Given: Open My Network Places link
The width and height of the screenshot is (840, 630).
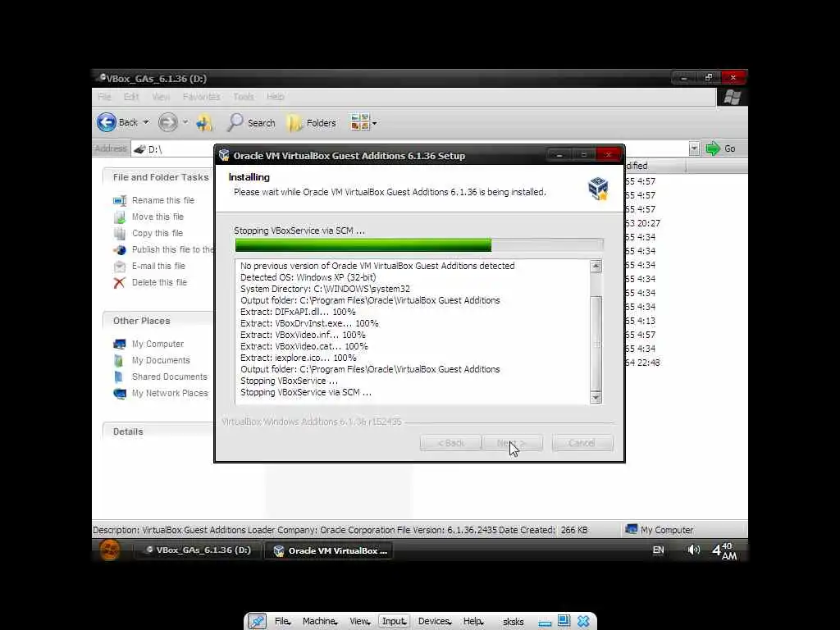Looking at the screenshot, I should [x=171, y=393].
